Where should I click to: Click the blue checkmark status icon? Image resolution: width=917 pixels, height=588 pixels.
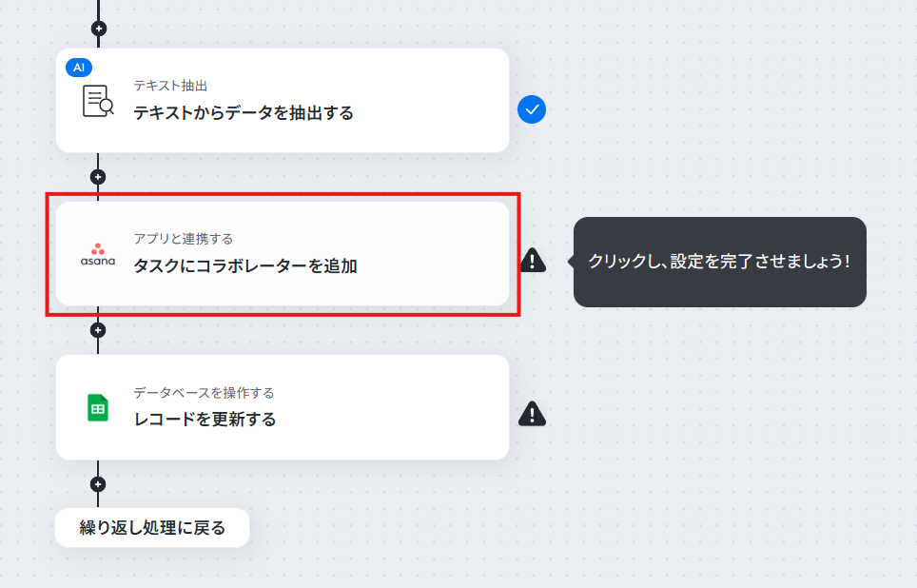[x=532, y=109]
